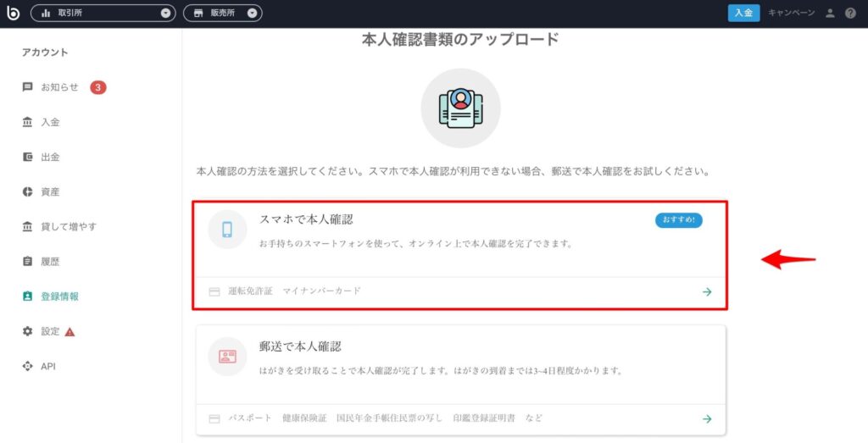Click the wallet icon next to 出金
The width and height of the screenshot is (868, 443).
27,157
